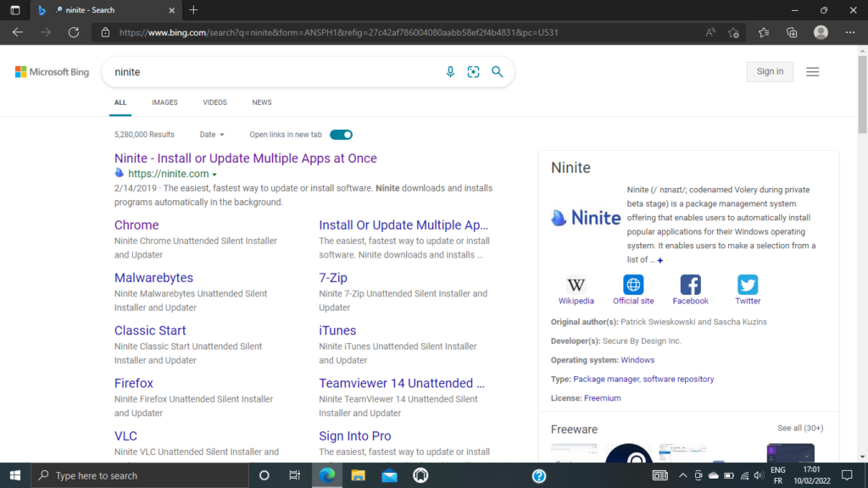
Task: Click the microphone voice search icon
Action: coord(450,72)
